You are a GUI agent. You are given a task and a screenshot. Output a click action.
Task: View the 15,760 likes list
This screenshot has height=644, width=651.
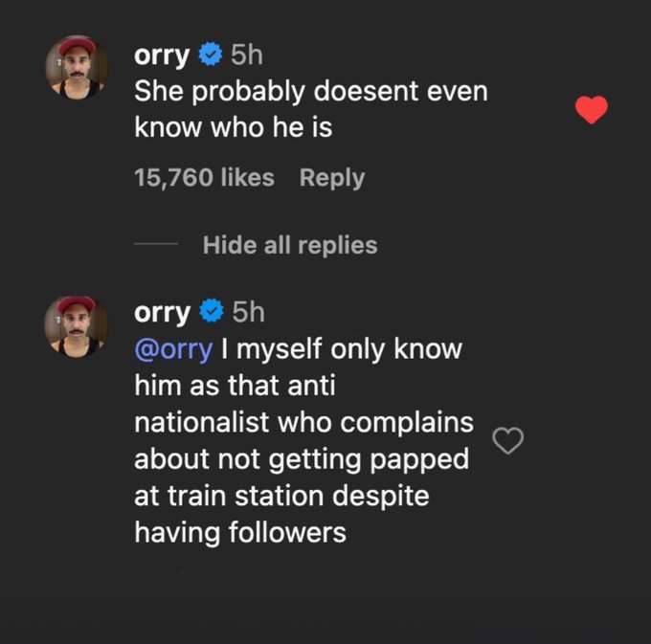(204, 178)
